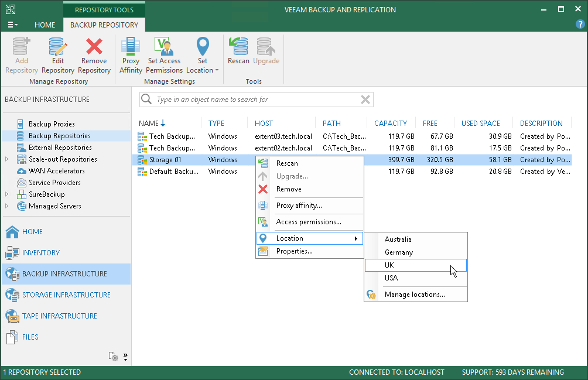Image resolution: width=588 pixels, height=380 pixels.
Task: Switch to the HOME ribbon tab
Action: (x=45, y=25)
